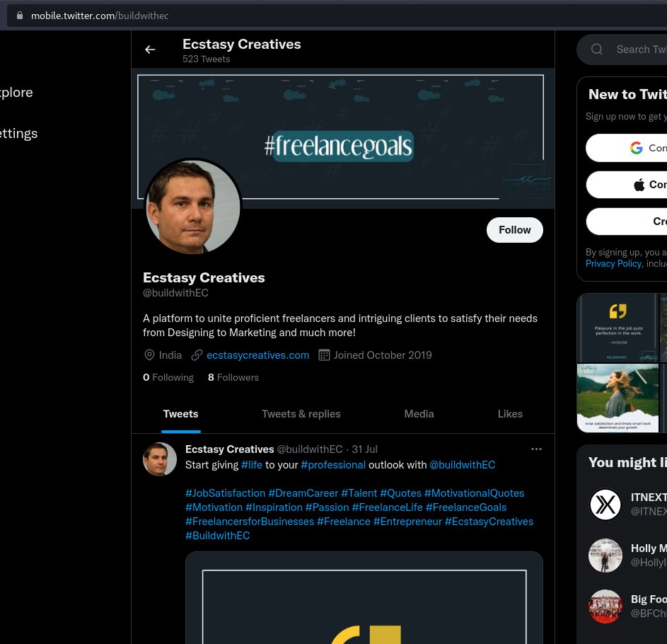Click the #JobSatisfaction hashtag
Image resolution: width=667 pixels, height=644 pixels.
click(226, 493)
